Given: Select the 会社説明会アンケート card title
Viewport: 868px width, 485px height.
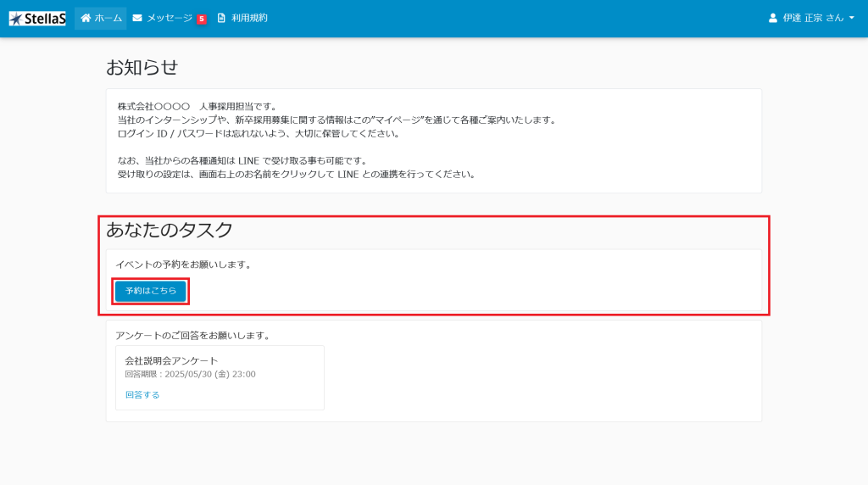Looking at the screenshot, I should click(171, 360).
